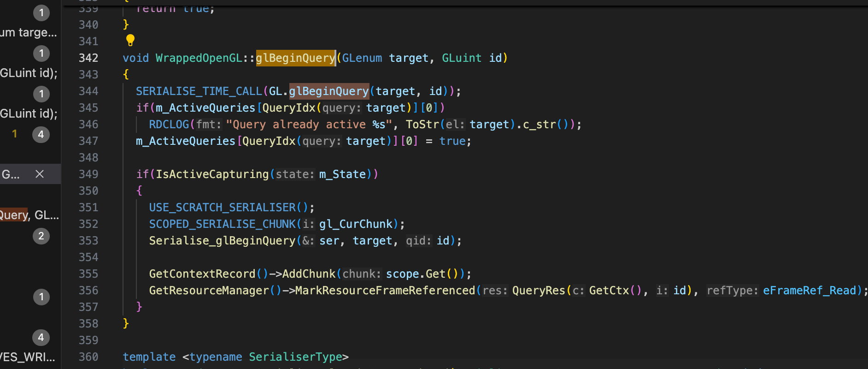This screenshot has width=868, height=369.
Task: Click the AddChunk method on line 355
Action: 309,274
